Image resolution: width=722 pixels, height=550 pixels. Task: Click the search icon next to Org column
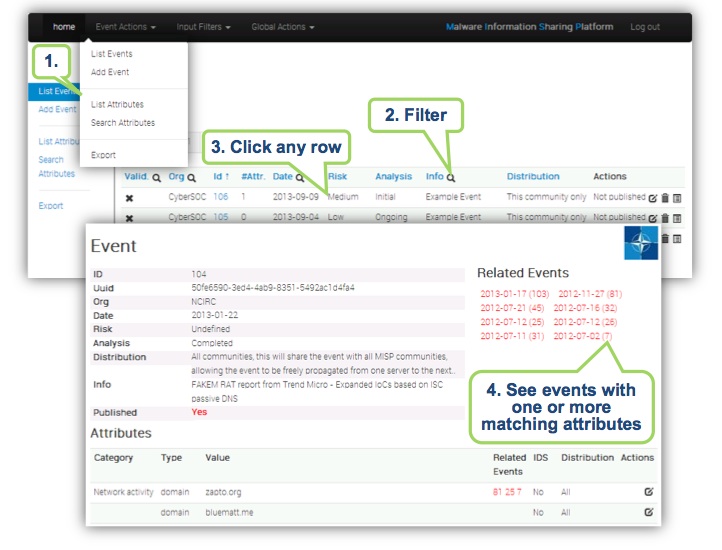[x=191, y=177]
